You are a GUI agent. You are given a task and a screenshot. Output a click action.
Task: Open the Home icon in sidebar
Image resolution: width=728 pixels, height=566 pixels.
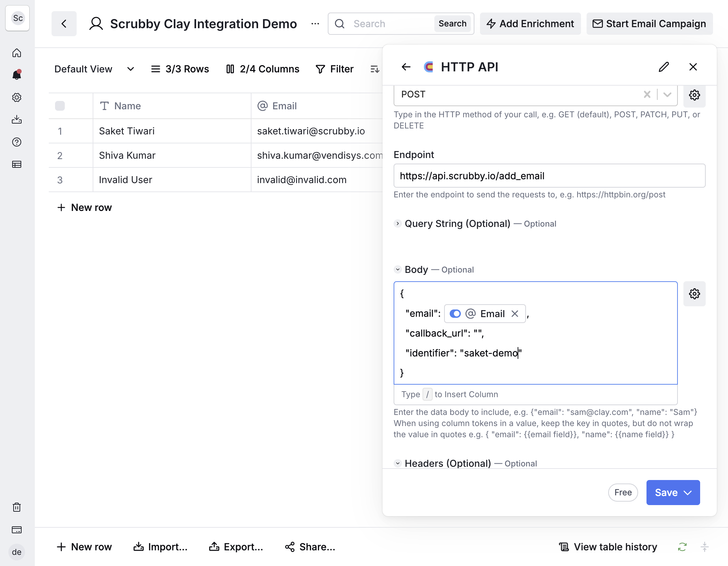point(17,53)
